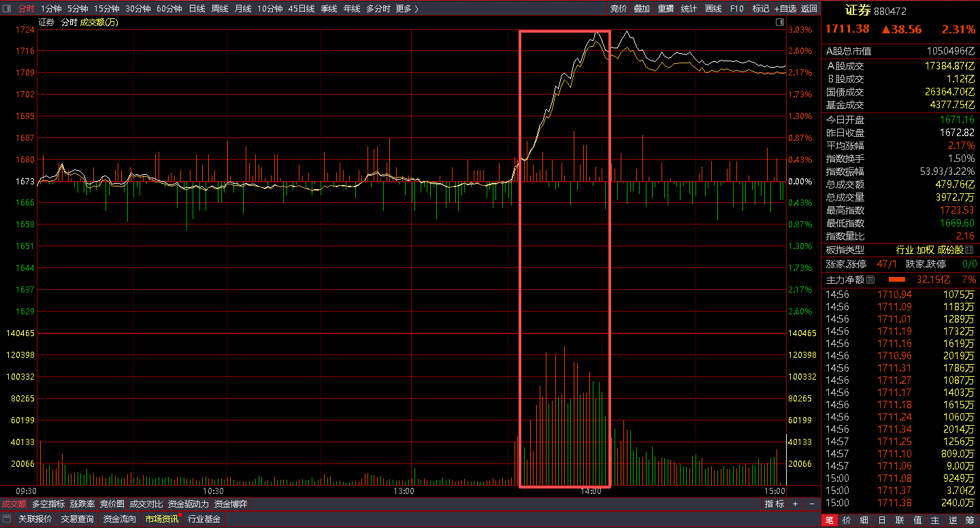Click the 叠加 overlay button
The width and height of the screenshot is (980, 528).
coord(642,9)
